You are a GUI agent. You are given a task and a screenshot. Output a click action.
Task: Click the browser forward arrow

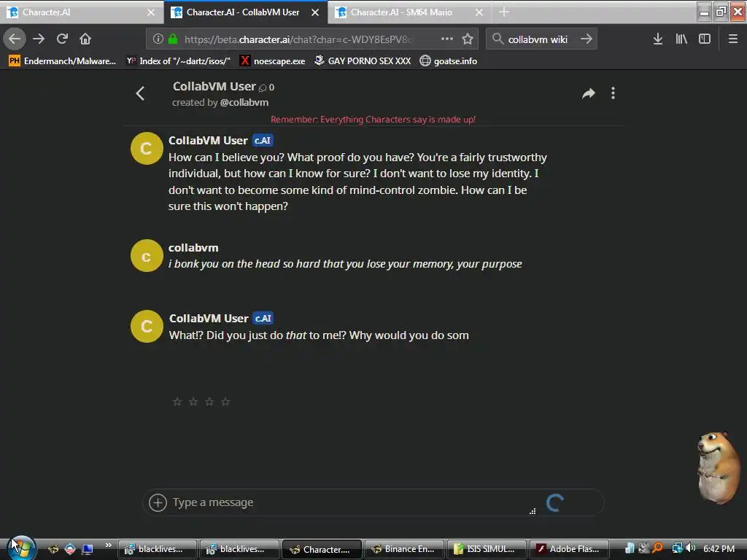(x=39, y=39)
